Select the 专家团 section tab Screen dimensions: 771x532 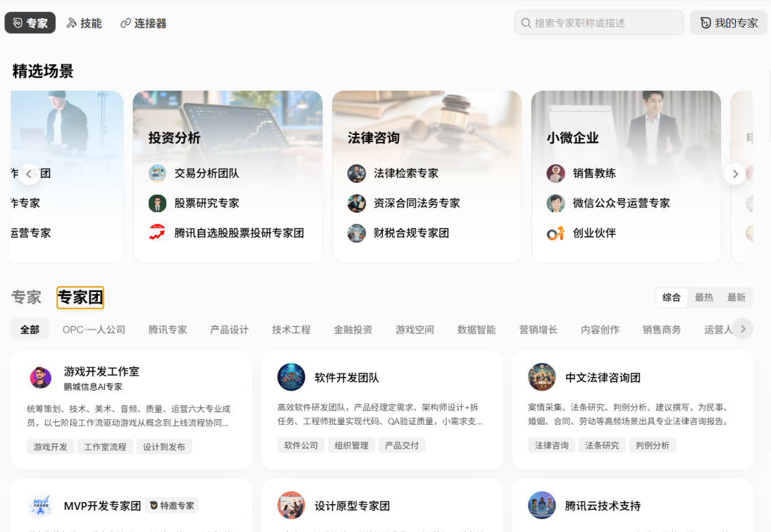80,298
